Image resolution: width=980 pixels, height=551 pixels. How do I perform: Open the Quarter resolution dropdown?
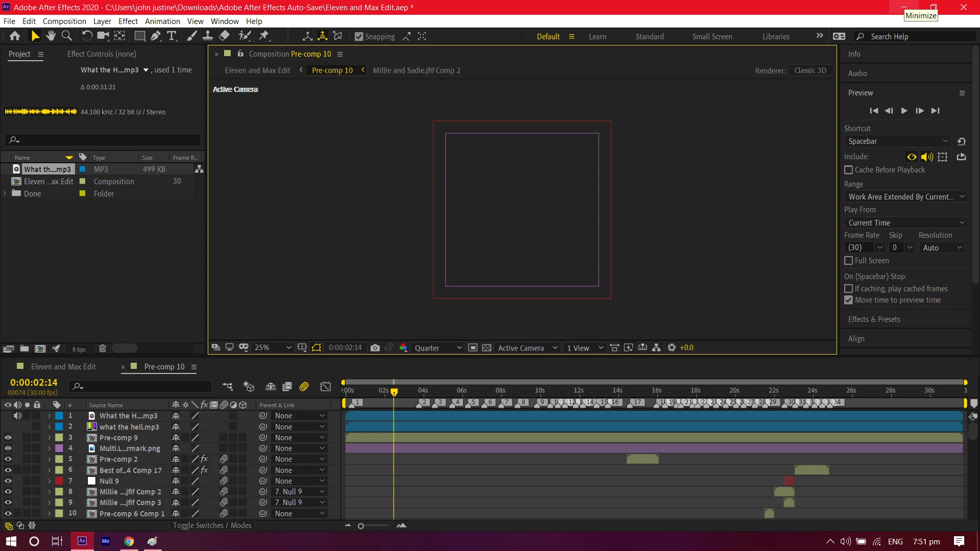coord(437,348)
